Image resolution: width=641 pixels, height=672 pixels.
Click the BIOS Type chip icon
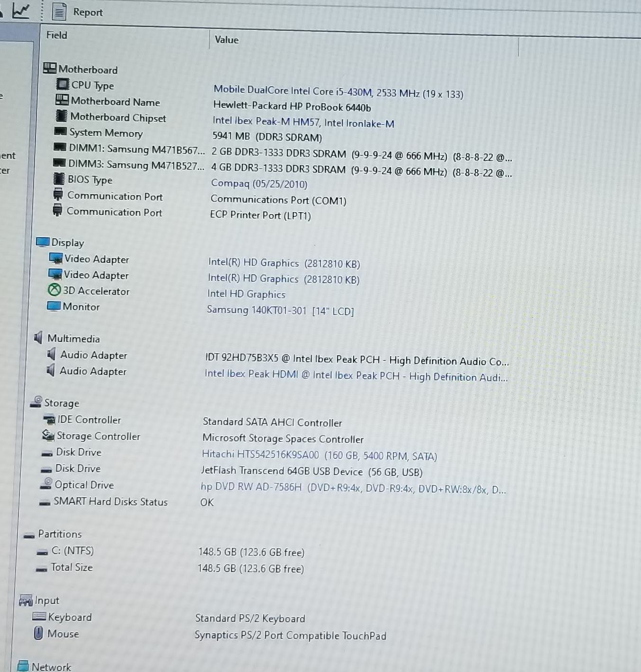59,179
